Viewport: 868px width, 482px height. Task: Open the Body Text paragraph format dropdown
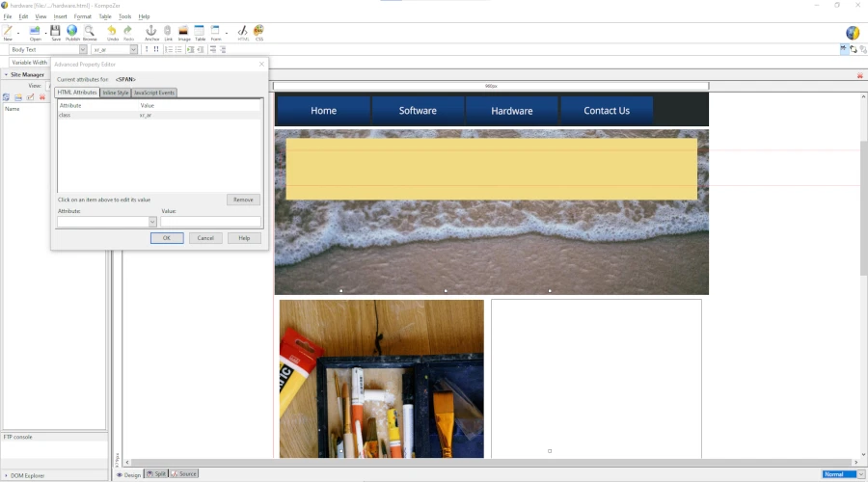pyautogui.click(x=83, y=49)
